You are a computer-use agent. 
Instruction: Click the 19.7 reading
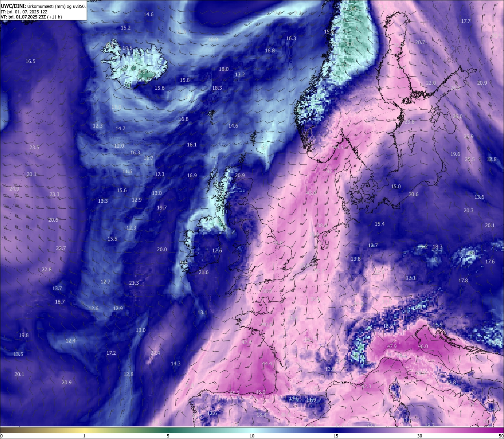click(x=162, y=208)
